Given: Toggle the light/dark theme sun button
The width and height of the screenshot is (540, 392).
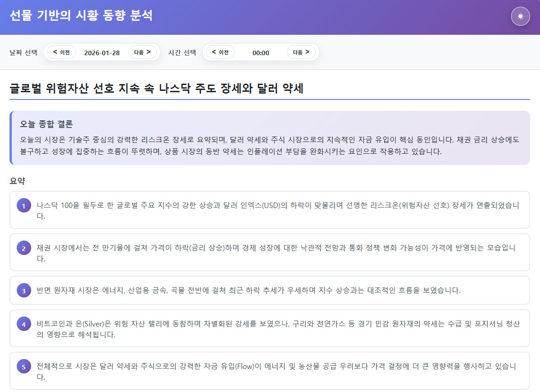Looking at the screenshot, I should pyautogui.click(x=520, y=16).
